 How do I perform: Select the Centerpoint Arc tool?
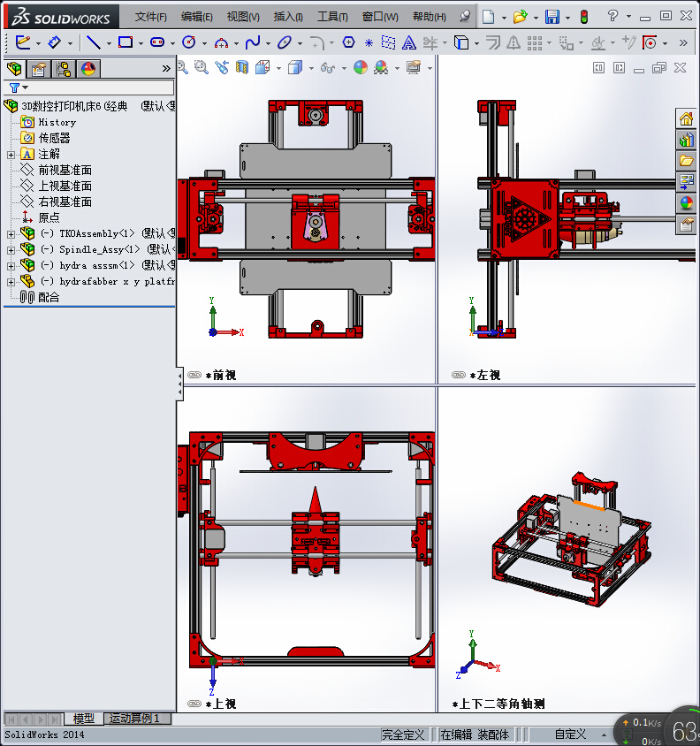click(221, 43)
